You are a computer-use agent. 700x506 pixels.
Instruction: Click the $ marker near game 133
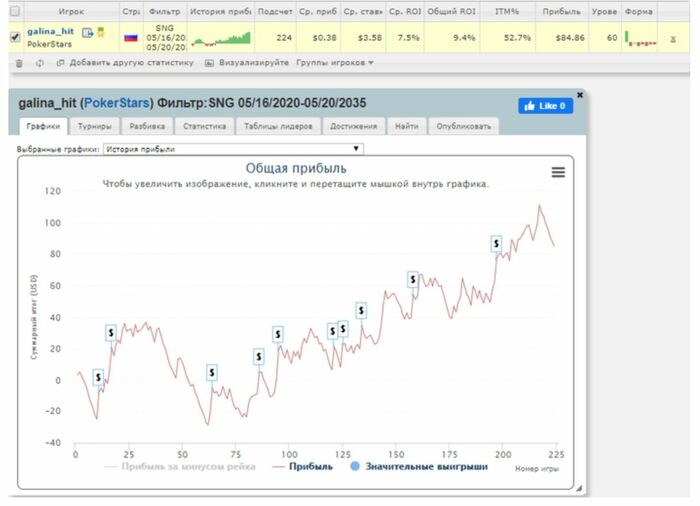(x=361, y=310)
